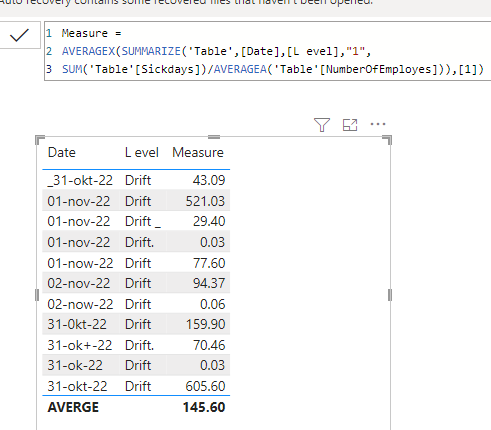Commit the formula with the checkmark
The height and width of the screenshot is (430, 491).
[19, 35]
